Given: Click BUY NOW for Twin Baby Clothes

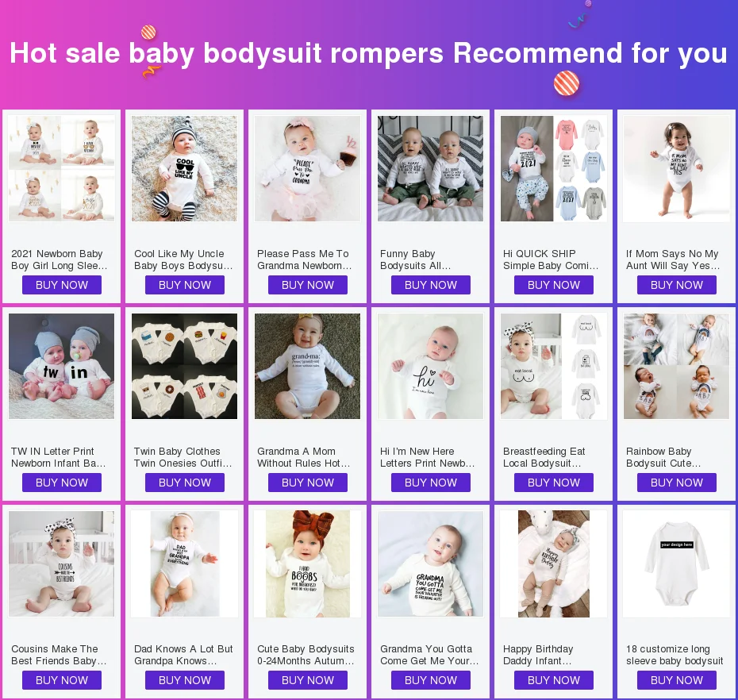Looking at the screenshot, I should point(184,483).
